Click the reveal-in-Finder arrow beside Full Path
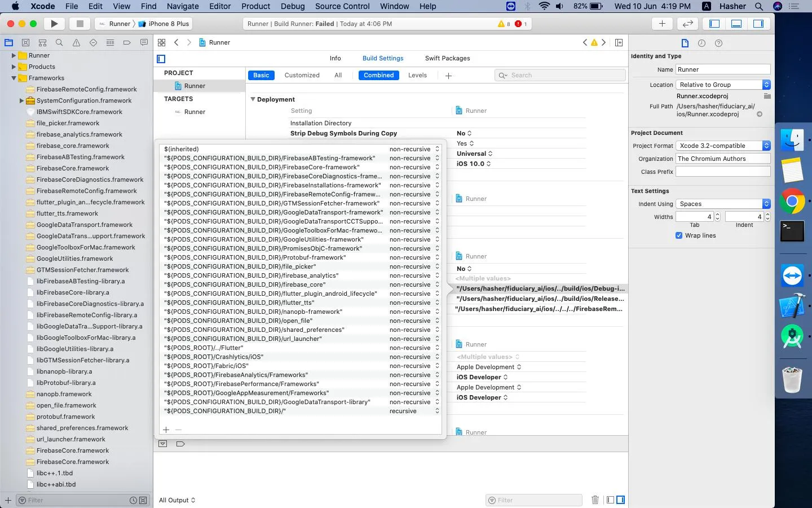The image size is (812, 508). [760, 114]
